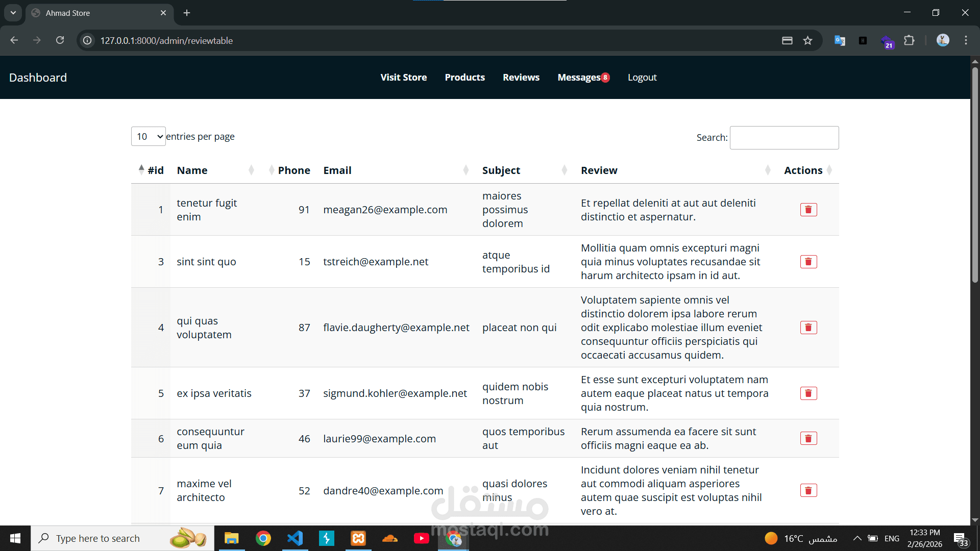The height and width of the screenshot is (551, 980).
Task: Click the page vertical scrollbar
Action: 975,173
